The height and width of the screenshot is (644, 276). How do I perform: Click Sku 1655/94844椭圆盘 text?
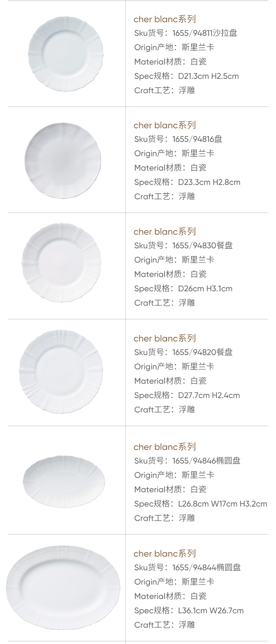pos(187,568)
